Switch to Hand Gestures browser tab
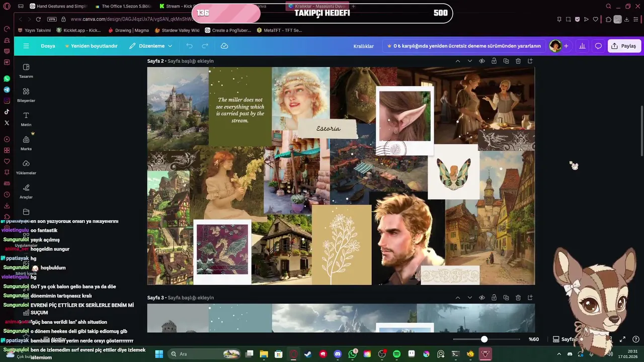Image resolution: width=644 pixels, height=362 pixels. tap(59, 6)
